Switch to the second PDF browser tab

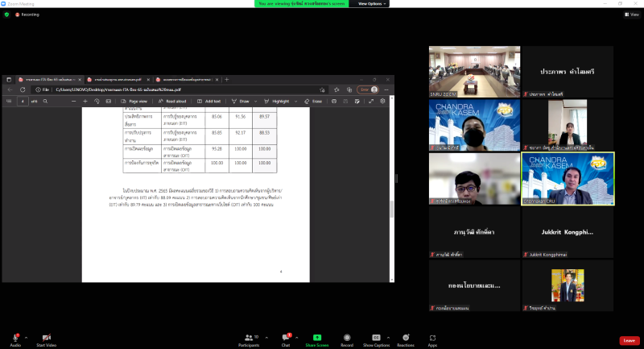click(x=118, y=80)
